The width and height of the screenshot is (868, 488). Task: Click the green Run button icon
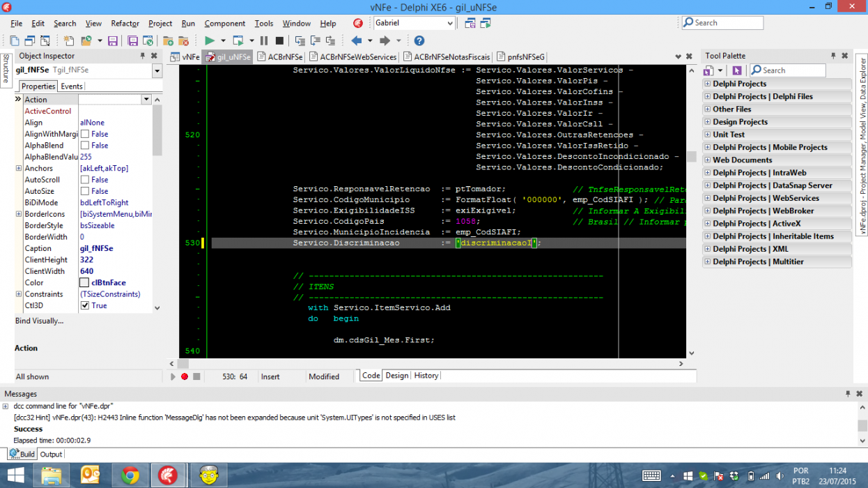click(209, 41)
